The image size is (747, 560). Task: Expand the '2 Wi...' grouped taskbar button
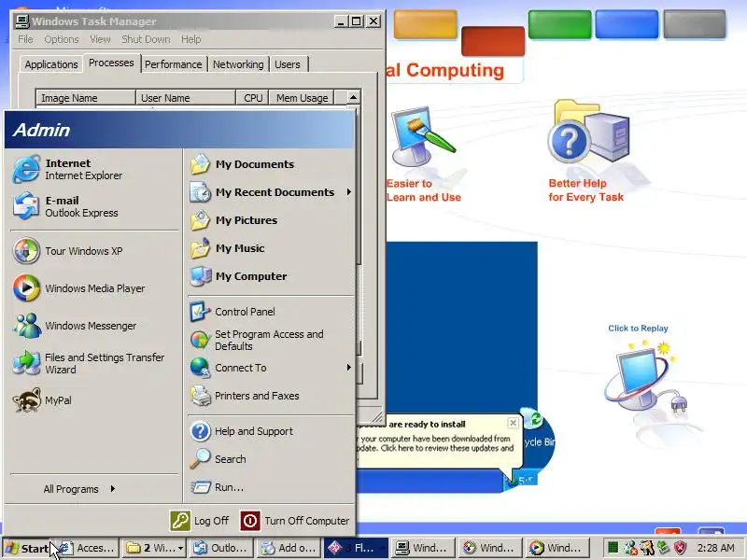(154, 548)
